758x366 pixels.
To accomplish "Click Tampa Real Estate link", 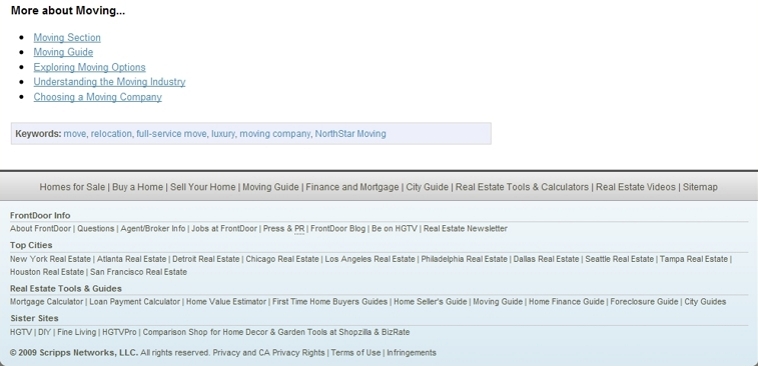I will (x=694, y=259).
